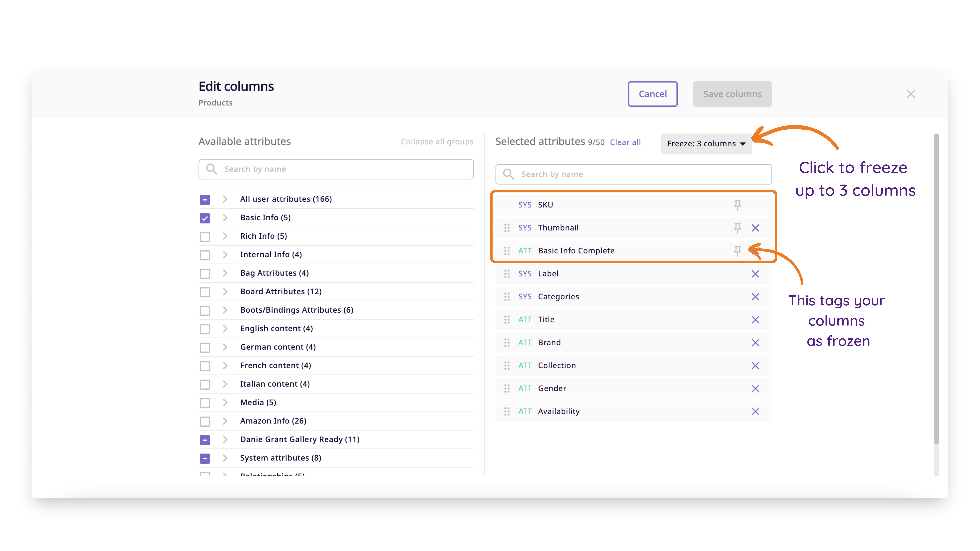Remove the Label column with its X
980x551 pixels.
pos(755,274)
